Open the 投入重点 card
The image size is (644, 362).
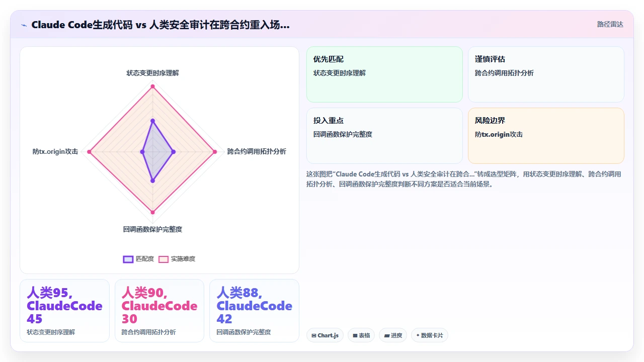click(x=384, y=136)
